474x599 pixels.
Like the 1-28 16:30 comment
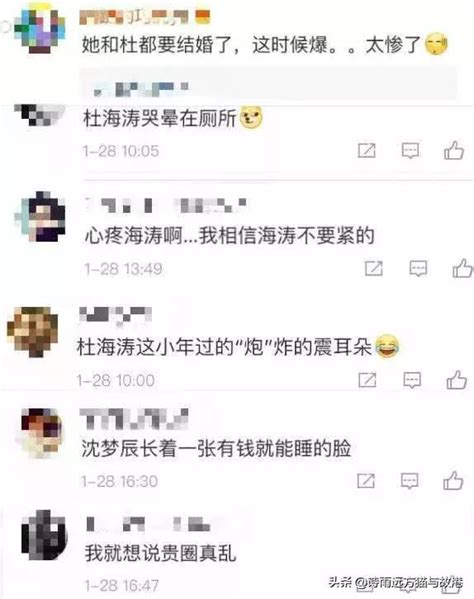tap(453, 480)
